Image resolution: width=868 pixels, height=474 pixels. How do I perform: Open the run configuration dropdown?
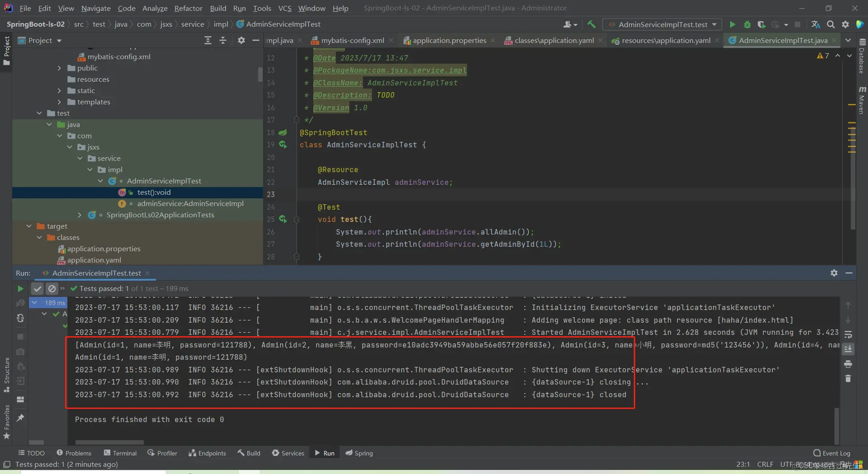coord(663,24)
